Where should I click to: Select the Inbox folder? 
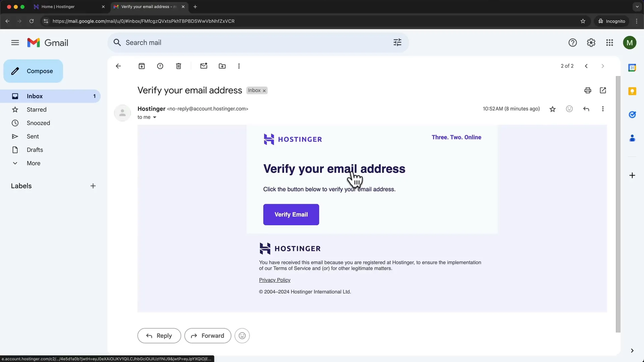(50, 96)
